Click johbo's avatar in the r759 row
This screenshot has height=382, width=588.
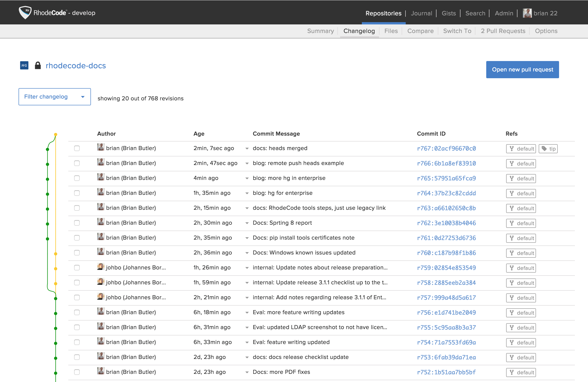point(101,267)
